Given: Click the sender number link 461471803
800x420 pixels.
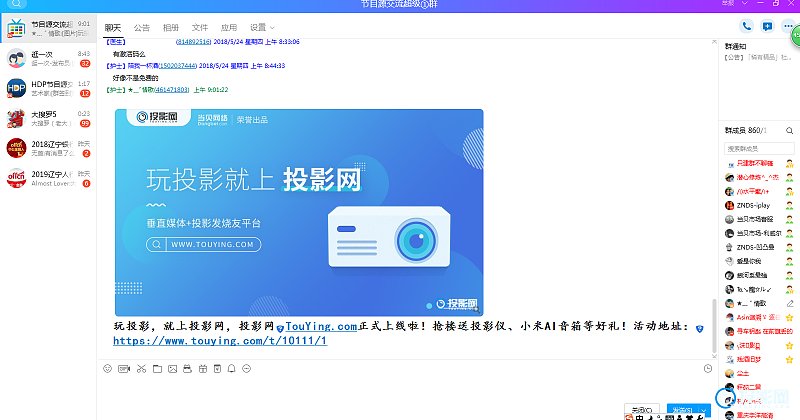Looking at the screenshot, I should (172, 90).
